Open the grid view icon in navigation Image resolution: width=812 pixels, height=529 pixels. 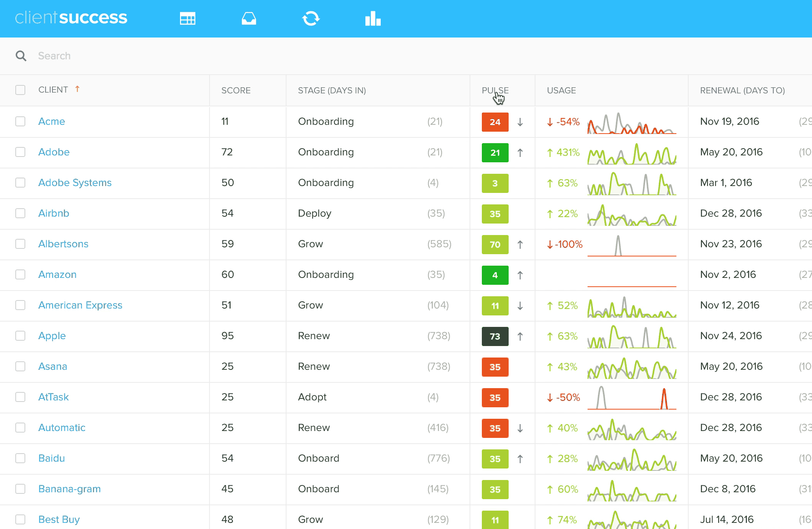(x=187, y=18)
